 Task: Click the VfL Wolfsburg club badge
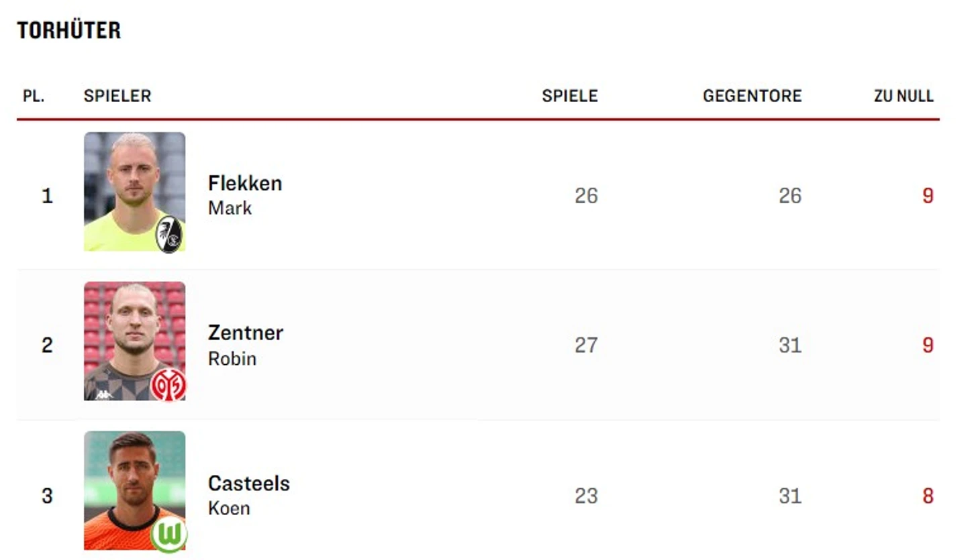pos(168,534)
